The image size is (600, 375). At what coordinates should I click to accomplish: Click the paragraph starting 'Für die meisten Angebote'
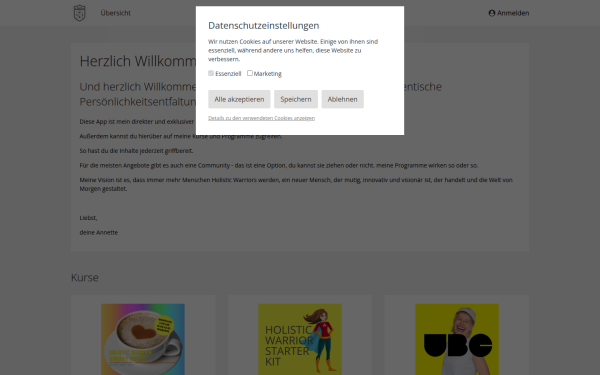pos(279,165)
